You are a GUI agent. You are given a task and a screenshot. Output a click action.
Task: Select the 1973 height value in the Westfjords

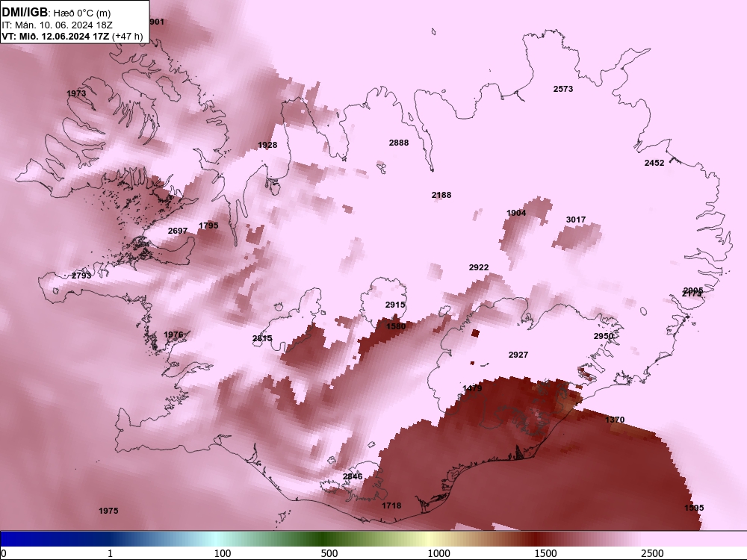(x=76, y=93)
